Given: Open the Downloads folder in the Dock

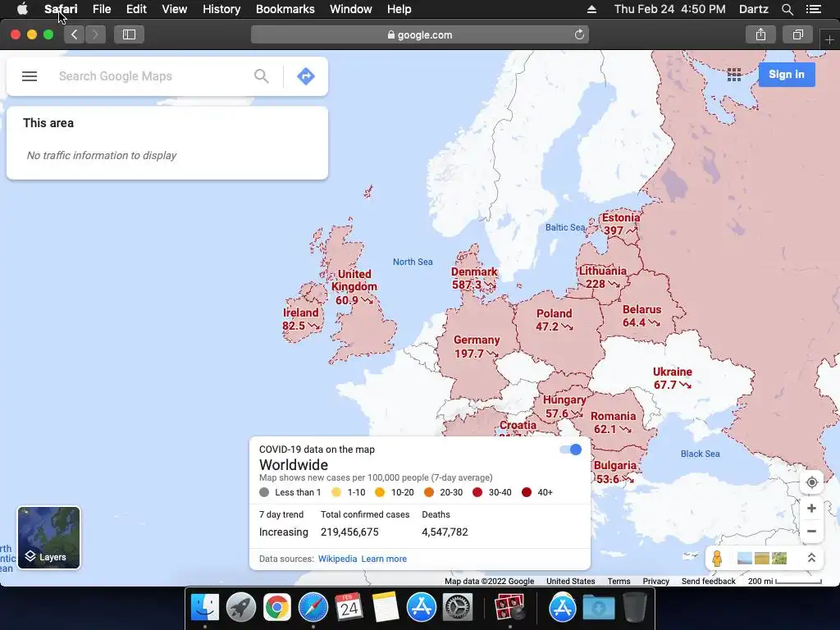Looking at the screenshot, I should (598, 607).
